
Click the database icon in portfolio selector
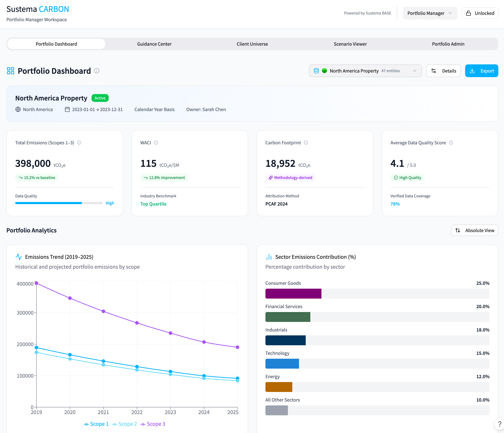[x=316, y=71]
